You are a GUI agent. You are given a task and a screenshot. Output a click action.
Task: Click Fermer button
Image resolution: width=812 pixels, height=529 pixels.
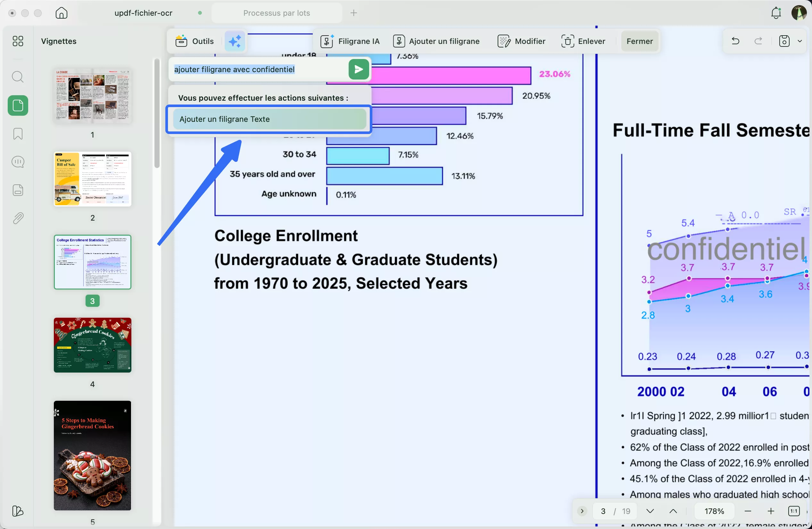(639, 41)
